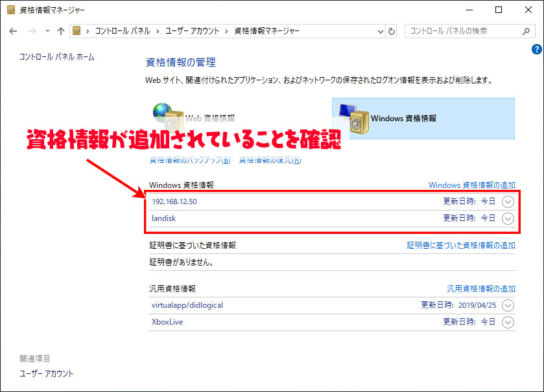This screenshot has height=392, width=544.
Task: Select the landisk credential entry
Action: click(x=332, y=219)
